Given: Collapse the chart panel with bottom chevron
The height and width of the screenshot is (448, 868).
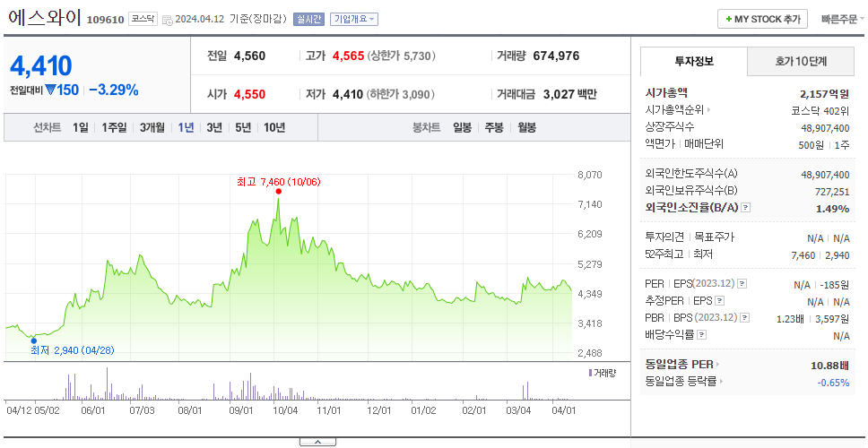Looking at the screenshot, I should (317, 442).
